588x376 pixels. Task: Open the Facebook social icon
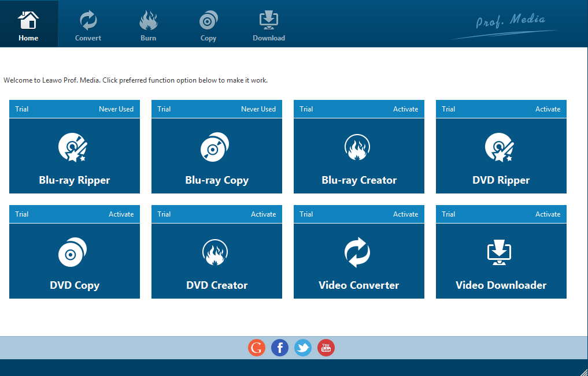[x=280, y=348]
